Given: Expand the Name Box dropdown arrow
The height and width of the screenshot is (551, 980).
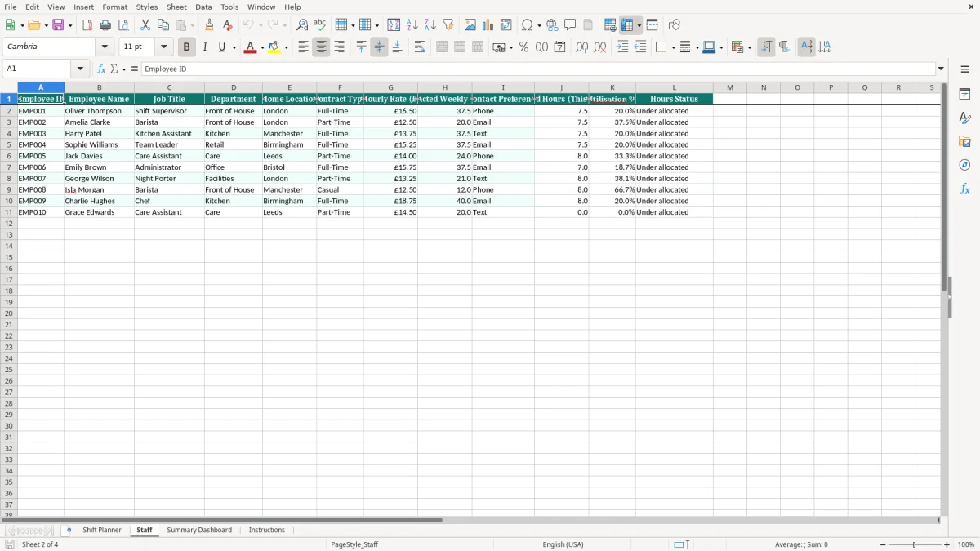Looking at the screenshot, I should pyautogui.click(x=80, y=69).
